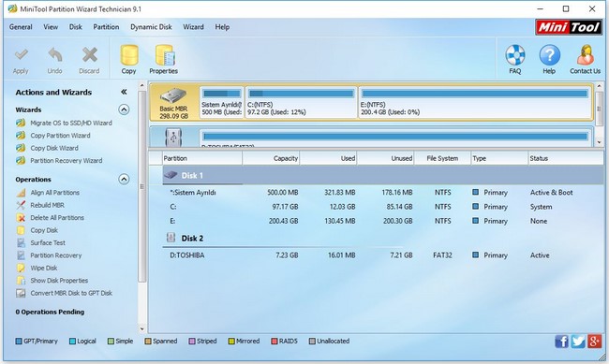Click the Active & Boot status cell
The width and height of the screenshot is (609, 364).
pyautogui.click(x=552, y=193)
